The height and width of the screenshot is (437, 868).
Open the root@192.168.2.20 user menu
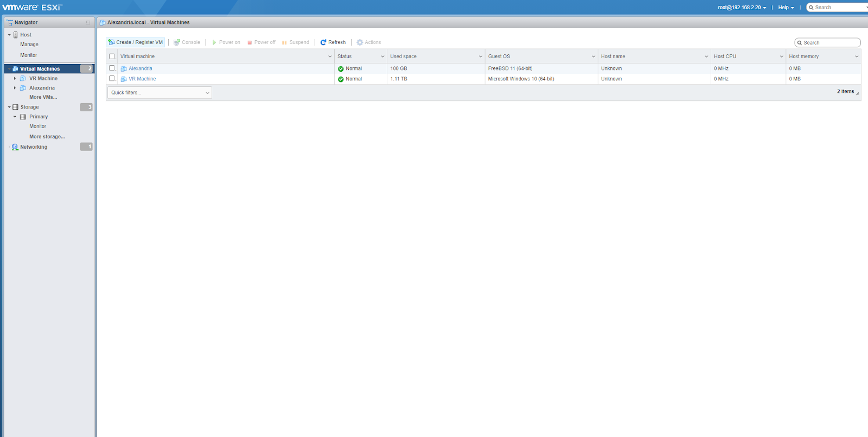point(742,8)
